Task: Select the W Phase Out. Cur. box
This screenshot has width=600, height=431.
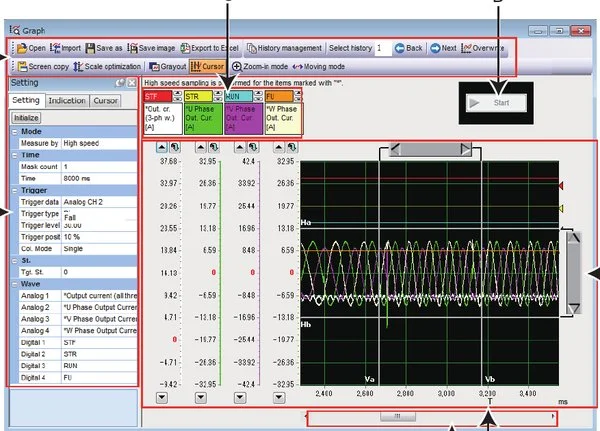Action: (x=284, y=118)
